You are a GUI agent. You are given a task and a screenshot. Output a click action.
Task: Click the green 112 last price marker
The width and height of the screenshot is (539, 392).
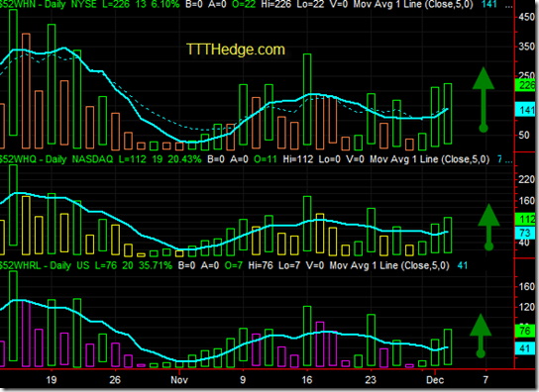(x=525, y=219)
